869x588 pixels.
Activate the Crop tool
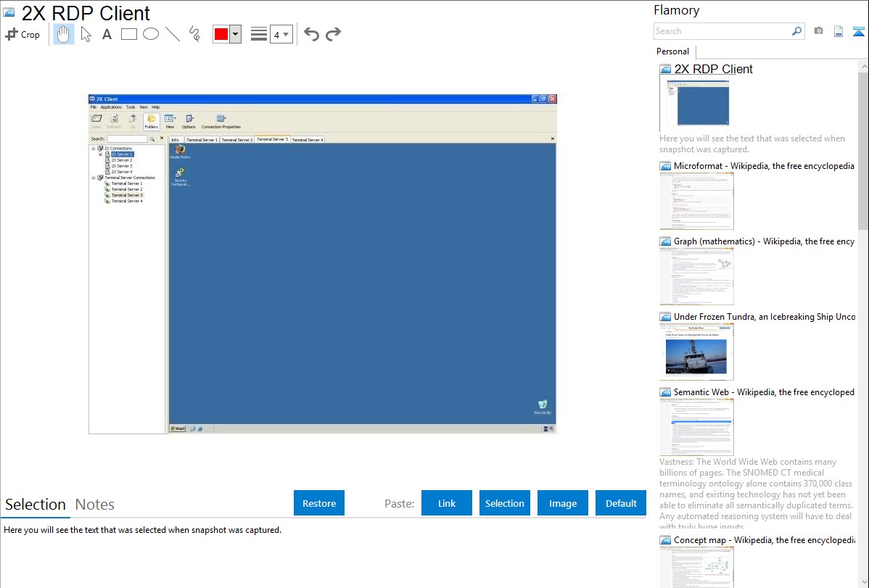[22, 34]
